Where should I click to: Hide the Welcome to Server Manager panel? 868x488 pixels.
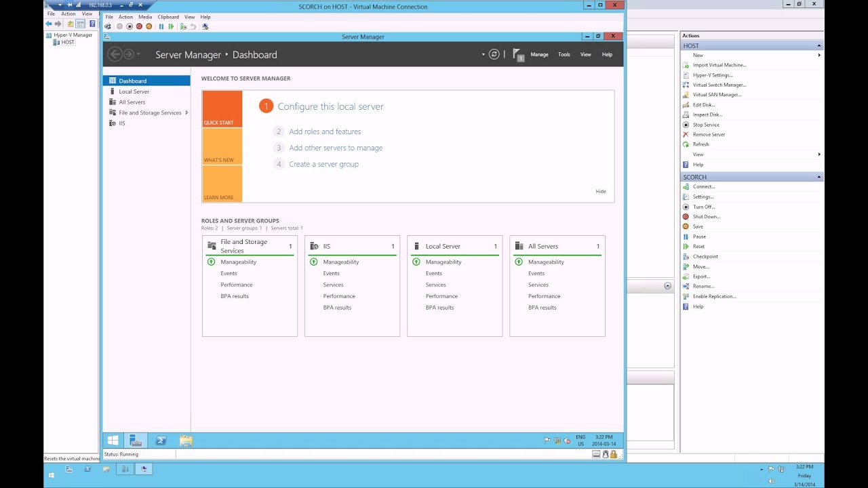pyautogui.click(x=601, y=192)
